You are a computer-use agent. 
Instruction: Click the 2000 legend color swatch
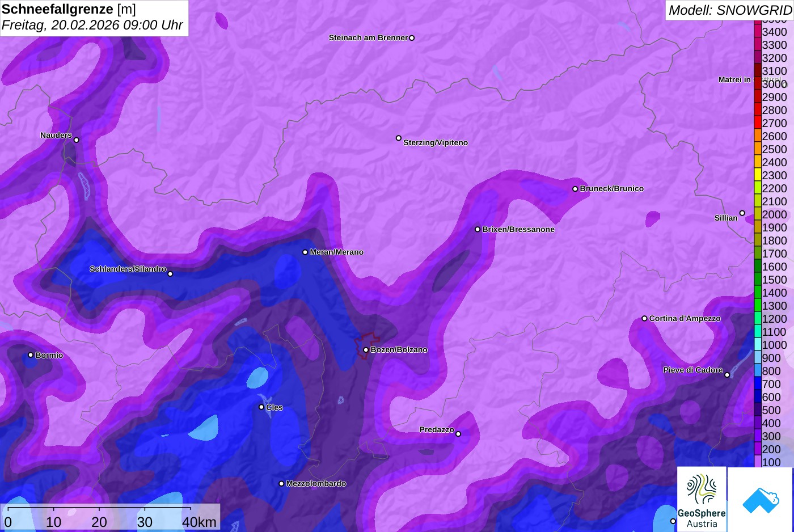pyautogui.click(x=758, y=214)
